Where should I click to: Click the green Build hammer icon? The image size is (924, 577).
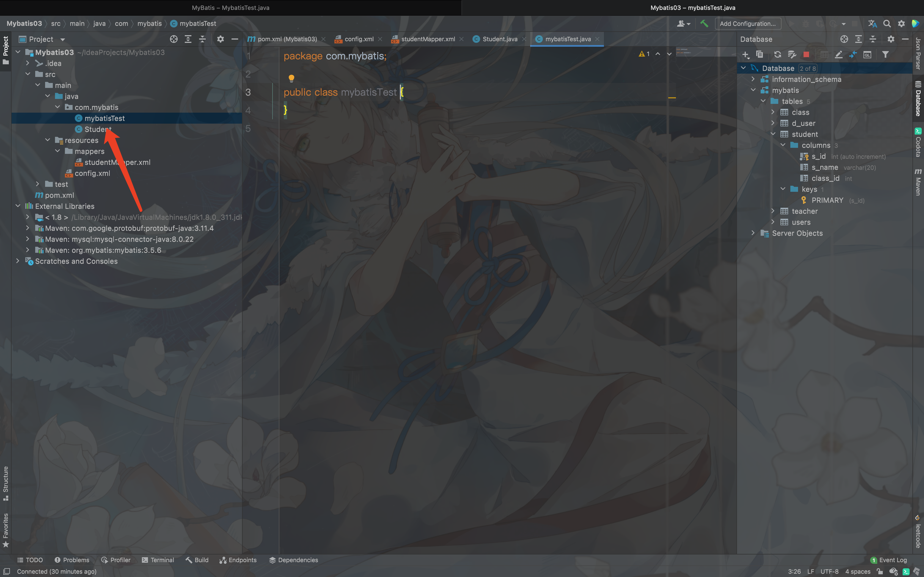point(704,24)
